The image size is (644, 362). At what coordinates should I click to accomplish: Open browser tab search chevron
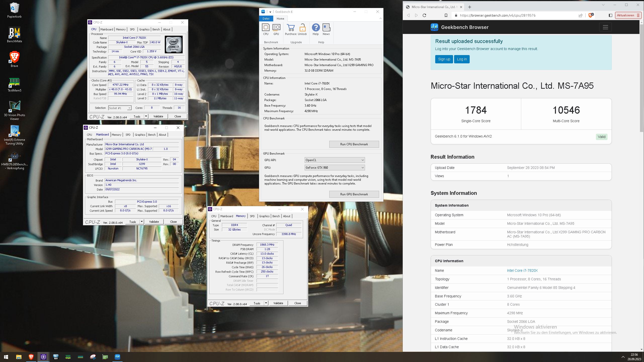pos(603,5)
